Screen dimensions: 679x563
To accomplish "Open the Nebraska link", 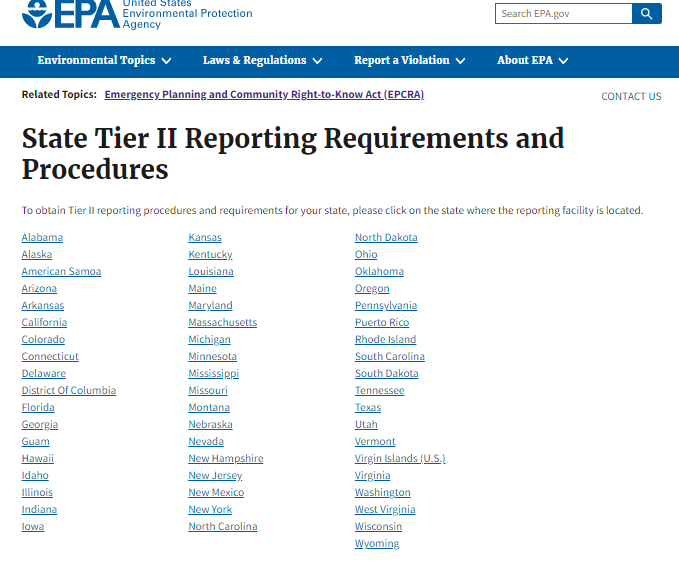I will pyautogui.click(x=210, y=424).
